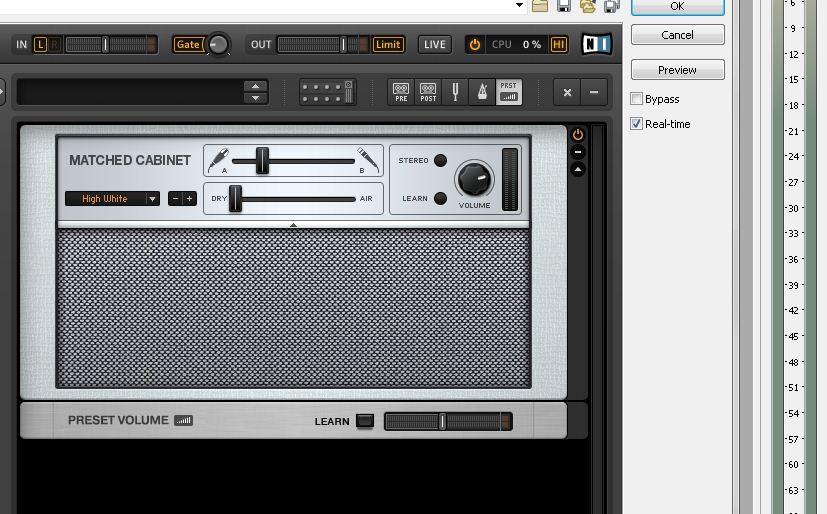This screenshot has width=827, height=514.
Task: Toggle the PRST preset volume module
Action: point(509,92)
